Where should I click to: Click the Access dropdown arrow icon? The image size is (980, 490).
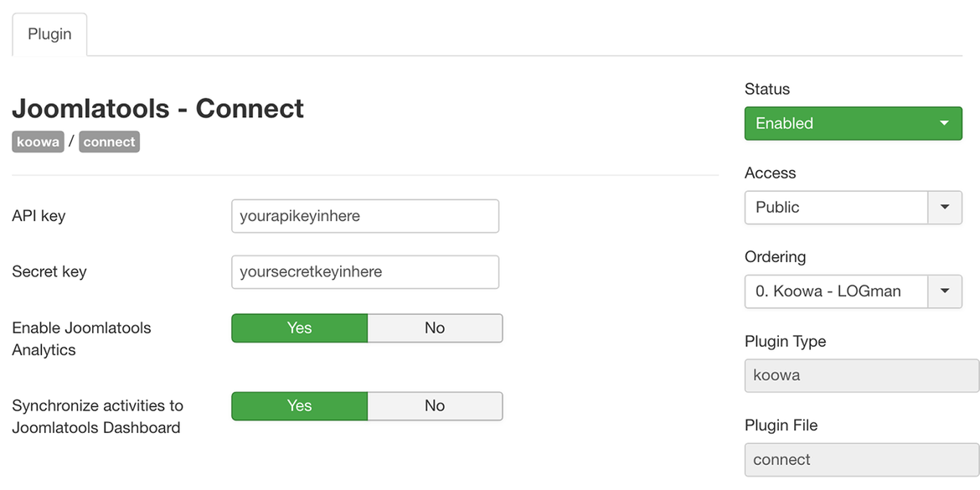945,208
